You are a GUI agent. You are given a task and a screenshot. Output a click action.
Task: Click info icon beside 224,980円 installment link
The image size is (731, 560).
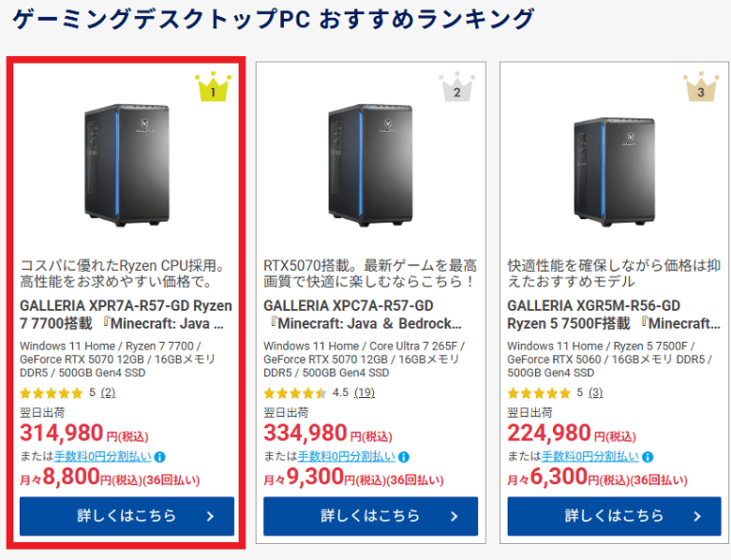[x=648, y=457]
